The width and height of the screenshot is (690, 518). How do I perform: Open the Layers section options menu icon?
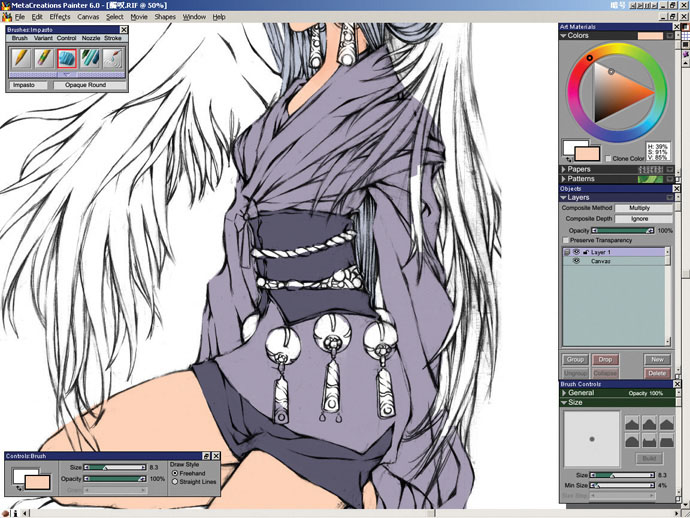point(670,198)
